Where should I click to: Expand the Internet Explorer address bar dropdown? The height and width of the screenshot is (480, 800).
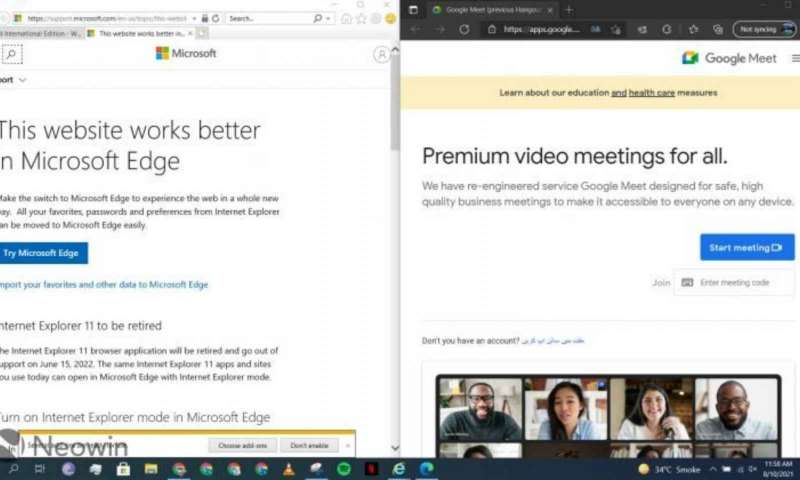point(194,18)
